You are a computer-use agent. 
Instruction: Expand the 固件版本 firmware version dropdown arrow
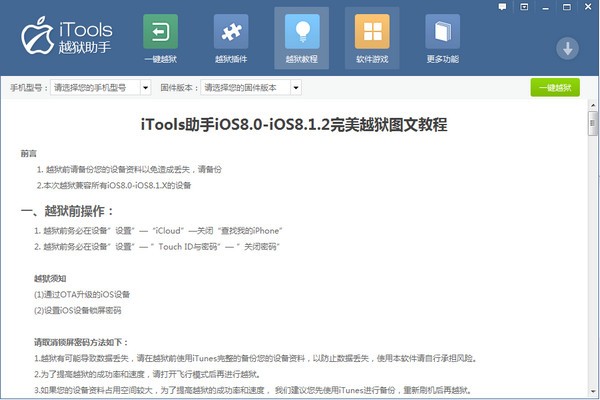click(296, 88)
